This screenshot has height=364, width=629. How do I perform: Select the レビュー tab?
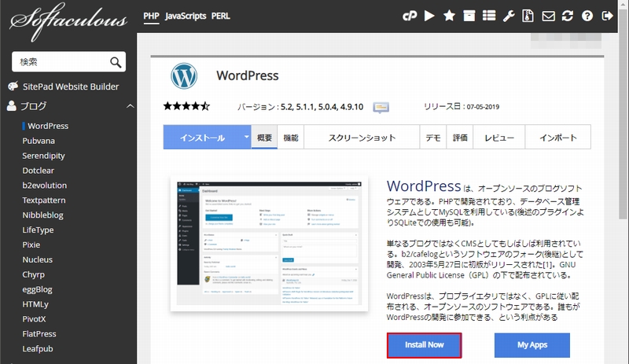coord(499,138)
